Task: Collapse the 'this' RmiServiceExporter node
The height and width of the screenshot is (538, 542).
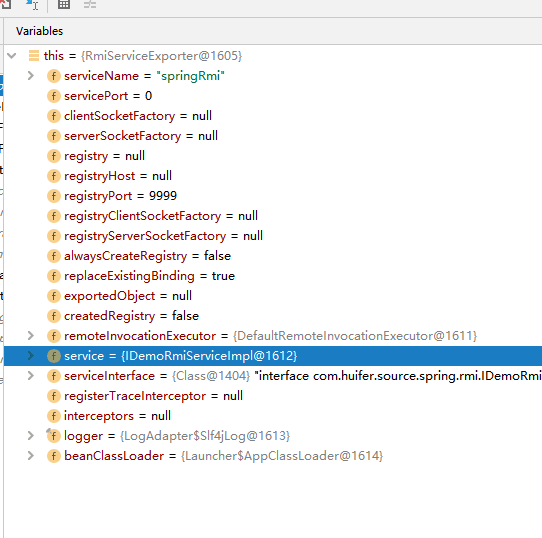Action: pos(12,56)
